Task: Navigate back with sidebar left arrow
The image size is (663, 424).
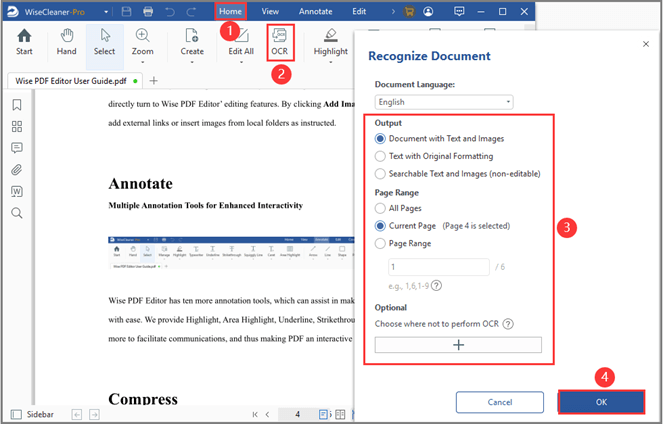Action: (x=77, y=415)
